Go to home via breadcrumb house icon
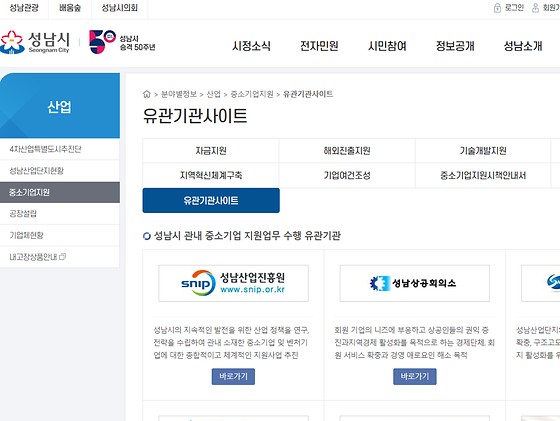This screenshot has height=421, width=560. (x=146, y=94)
